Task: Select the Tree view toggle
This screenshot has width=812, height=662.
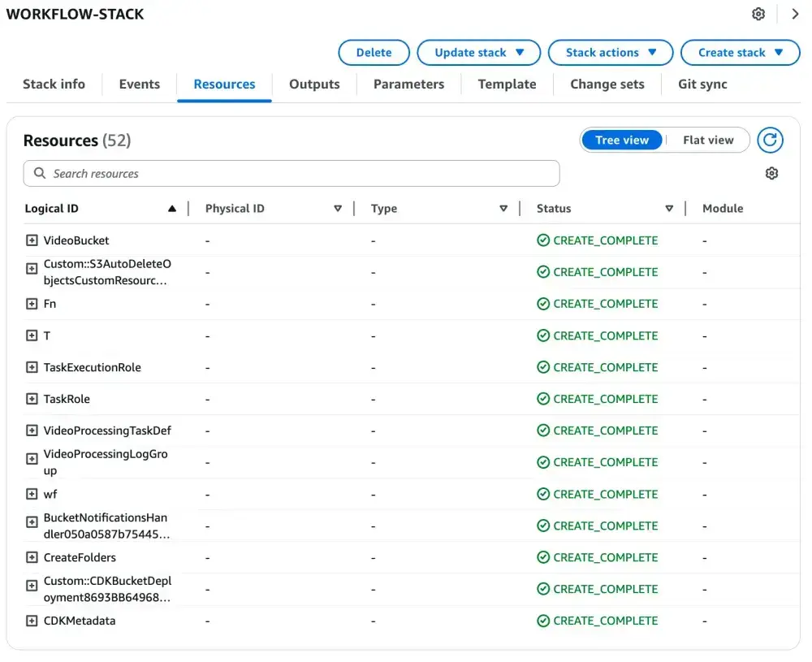Action: point(622,141)
